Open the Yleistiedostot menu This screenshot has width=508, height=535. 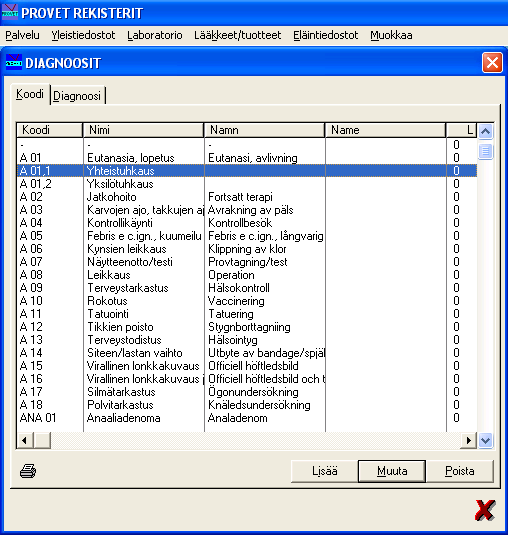coord(83,35)
